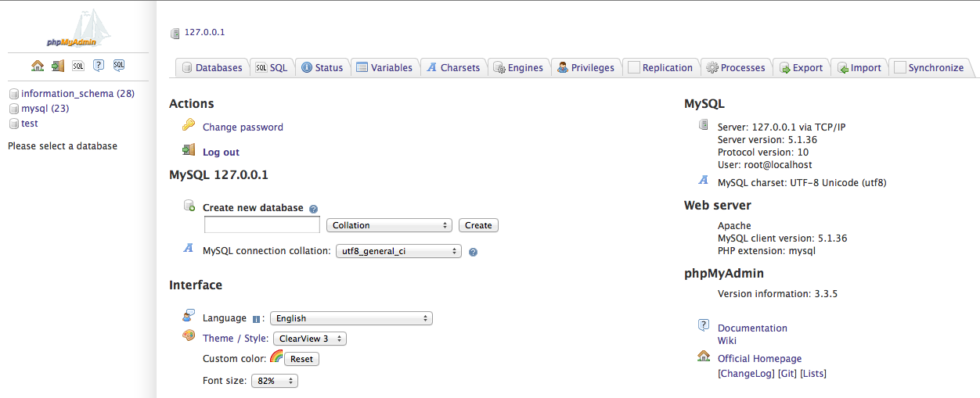Open the utf8_general_ci connection collation dropdown
The image size is (980, 398).
coord(399,252)
